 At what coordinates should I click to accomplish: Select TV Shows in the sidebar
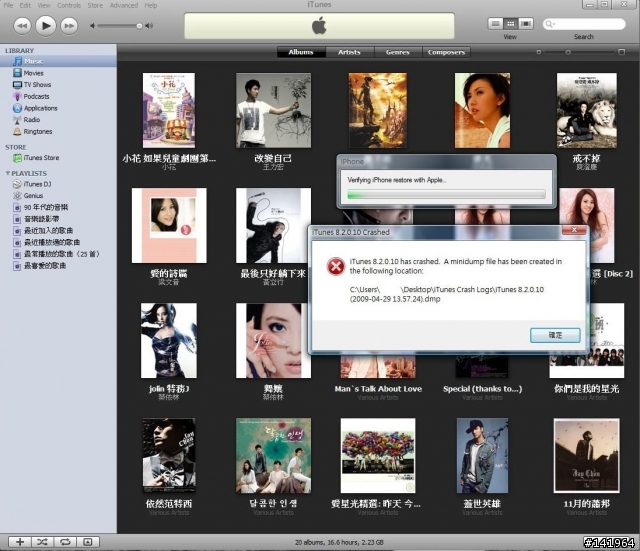(58, 84)
